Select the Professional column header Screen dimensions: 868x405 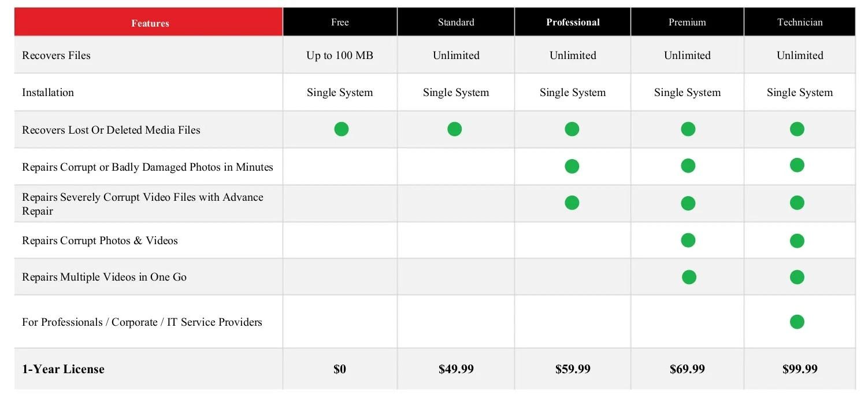tap(573, 23)
